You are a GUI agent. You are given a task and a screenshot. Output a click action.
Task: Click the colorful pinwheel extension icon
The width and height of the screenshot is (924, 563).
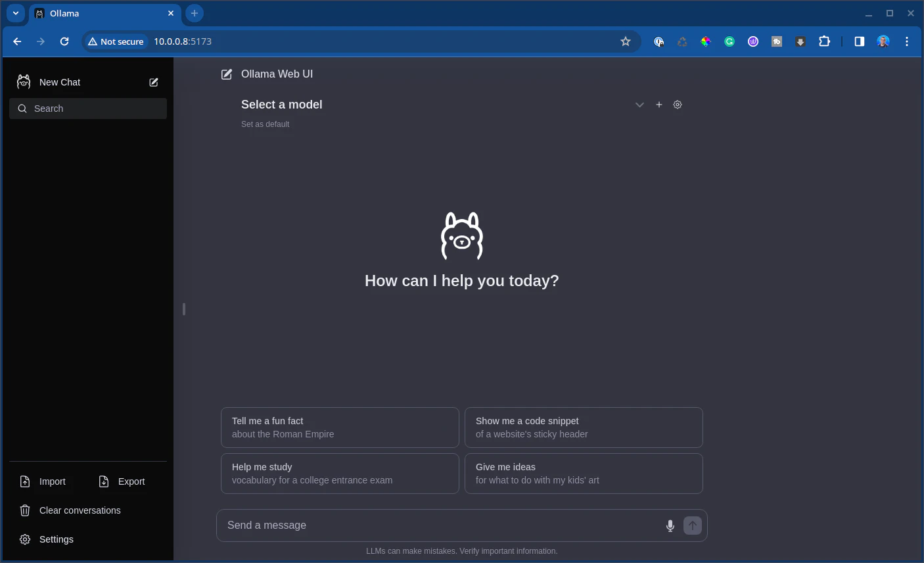pyautogui.click(x=706, y=41)
